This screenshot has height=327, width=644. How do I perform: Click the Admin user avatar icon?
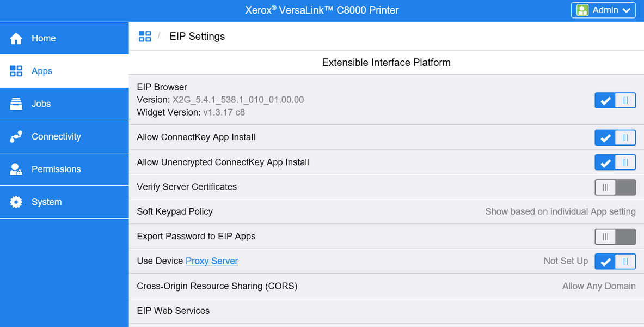coord(582,10)
